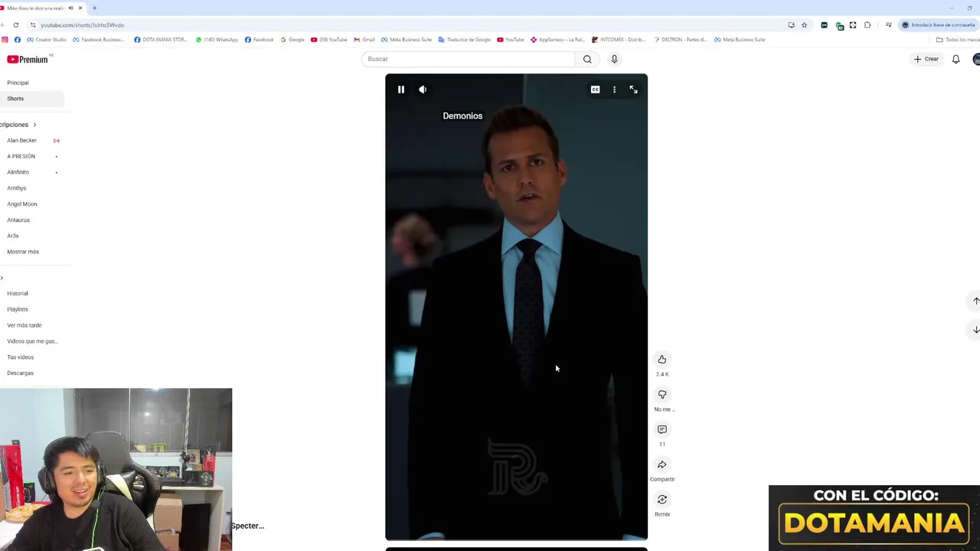Open Ver más tarde list

pyautogui.click(x=24, y=325)
